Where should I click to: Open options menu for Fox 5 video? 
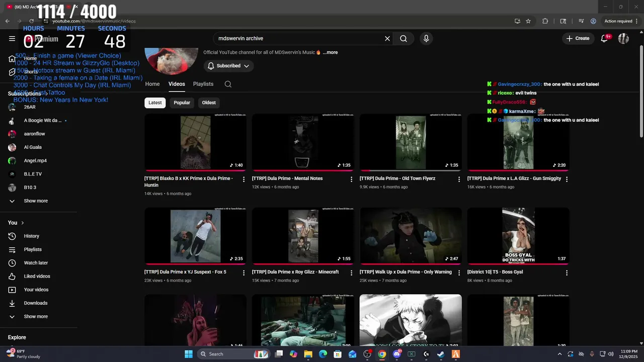click(244, 273)
